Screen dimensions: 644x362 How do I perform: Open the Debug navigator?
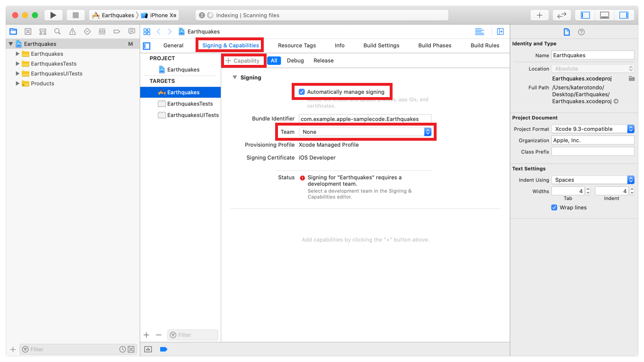102,32
